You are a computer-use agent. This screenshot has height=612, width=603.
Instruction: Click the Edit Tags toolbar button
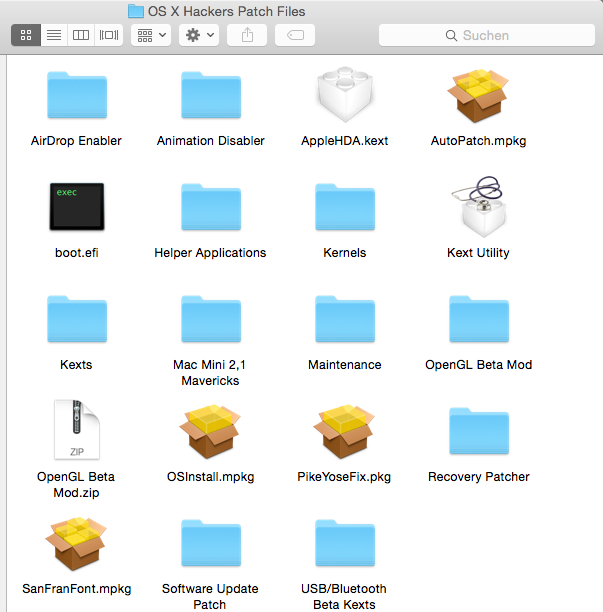click(x=295, y=35)
